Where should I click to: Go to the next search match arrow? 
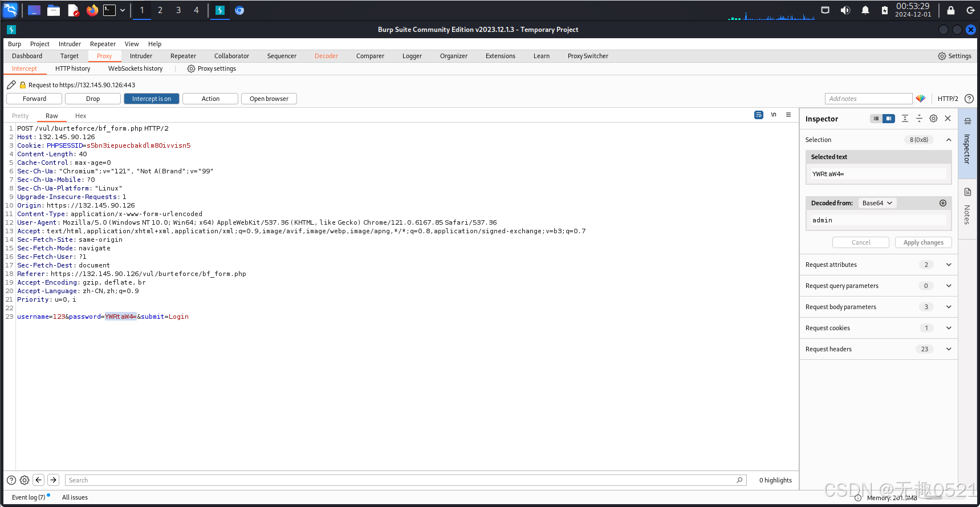(x=53, y=480)
